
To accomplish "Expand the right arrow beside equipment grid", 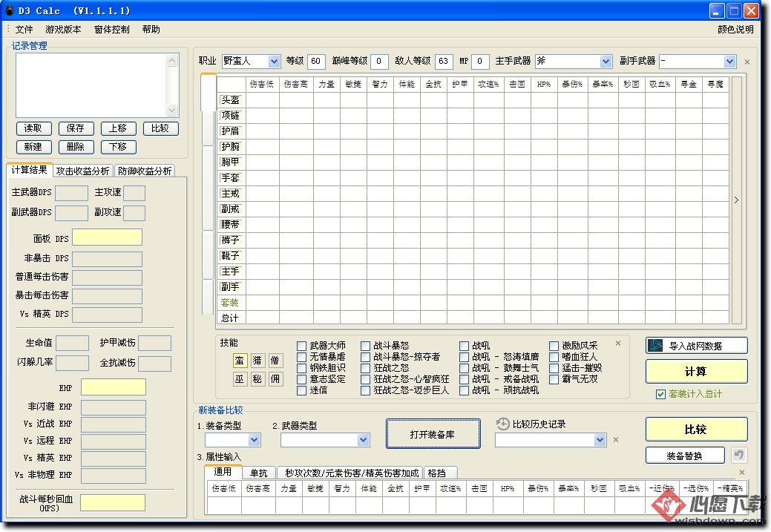I will click(736, 200).
